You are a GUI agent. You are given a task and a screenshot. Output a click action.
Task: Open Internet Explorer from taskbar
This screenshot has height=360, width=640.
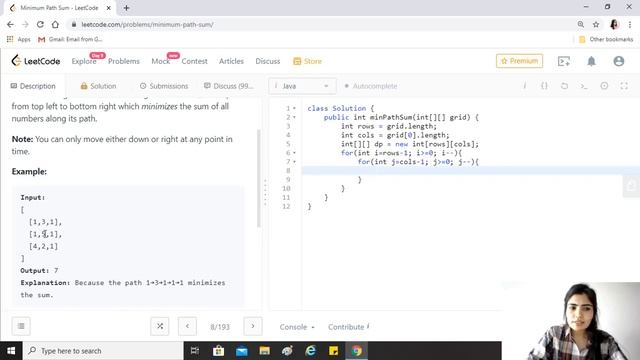click(311, 351)
